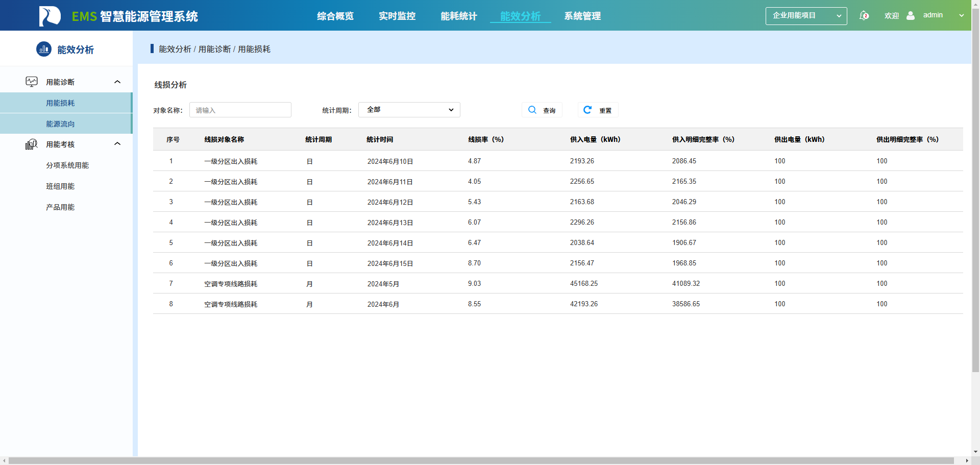
Task: Click the 供出明细完整率 (%) column header
Action: (x=908, y=139)
